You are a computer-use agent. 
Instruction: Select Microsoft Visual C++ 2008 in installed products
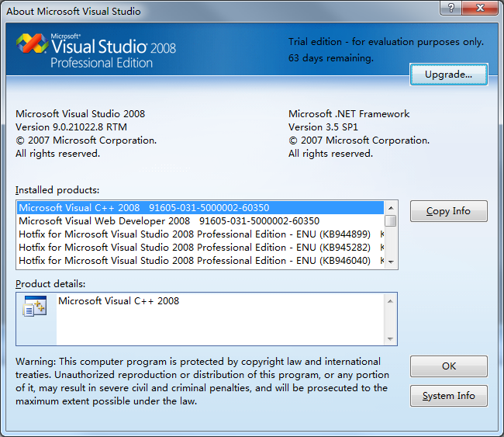pos(201,208)
